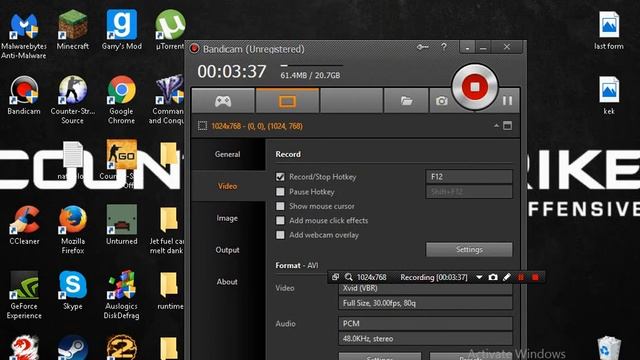Enable Add mouse click effects checkbox

tap(280, 220)
